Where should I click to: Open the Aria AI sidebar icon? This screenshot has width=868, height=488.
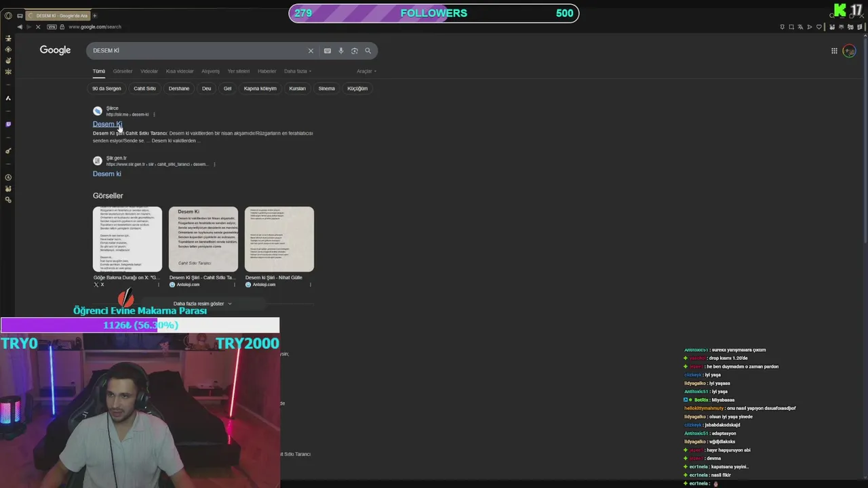[x=8, y=98]
